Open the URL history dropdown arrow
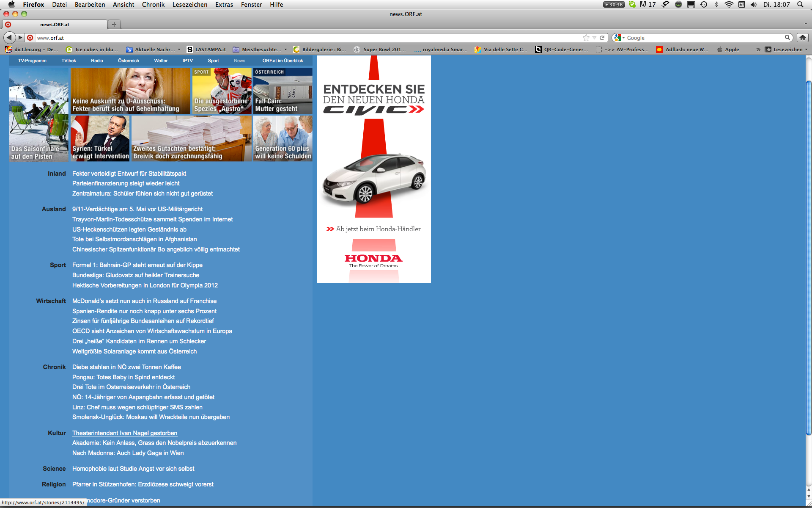This screenshot has width=812, height=508. pos(594,38)
